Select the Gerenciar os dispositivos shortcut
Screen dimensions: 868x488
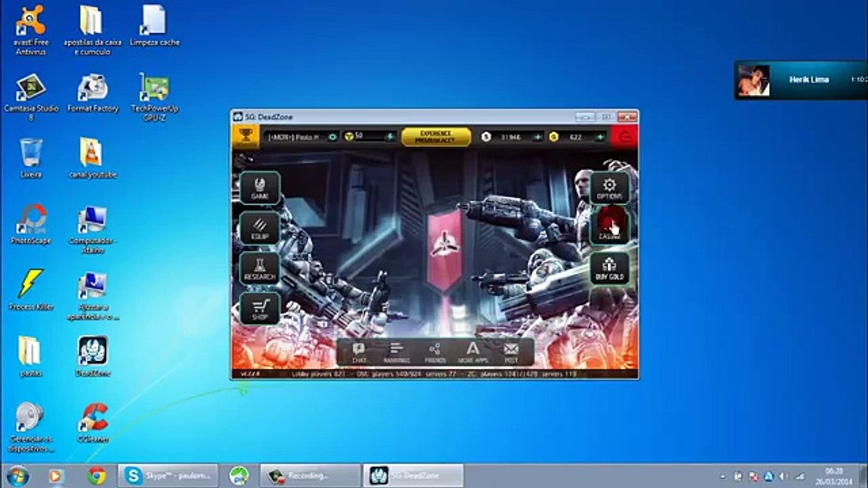31,428
